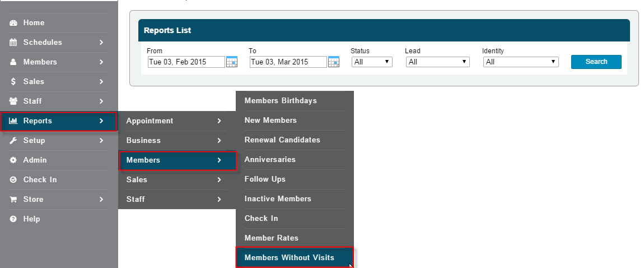Click the Staff group icon

[x=13, y=101]
